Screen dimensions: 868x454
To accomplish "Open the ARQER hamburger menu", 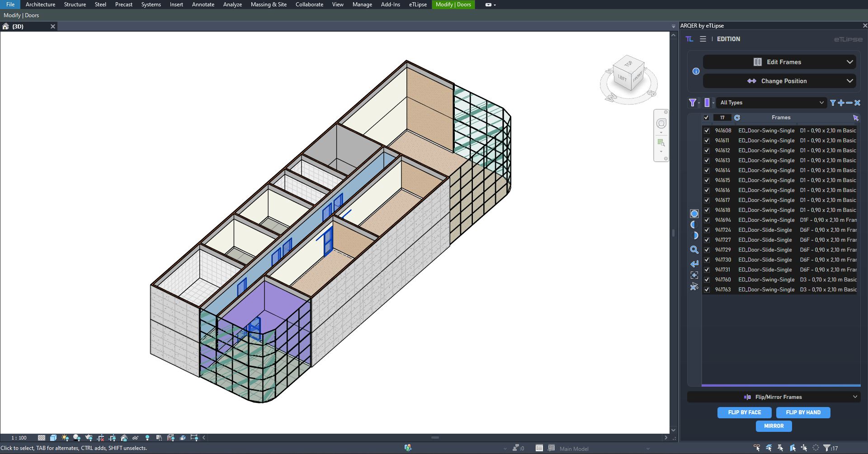I will pyautogui.click(x=703, y=39).
